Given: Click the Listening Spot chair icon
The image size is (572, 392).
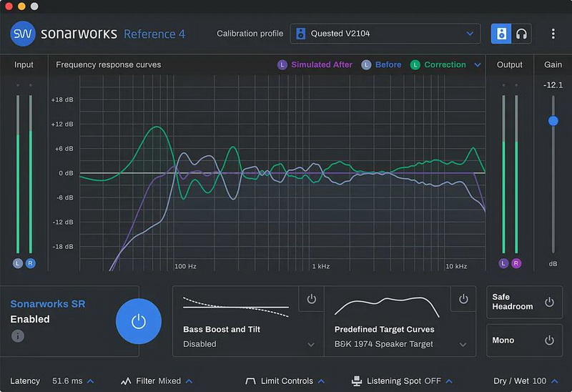Looking at the screenshot, I should click(x=356, y=381).
